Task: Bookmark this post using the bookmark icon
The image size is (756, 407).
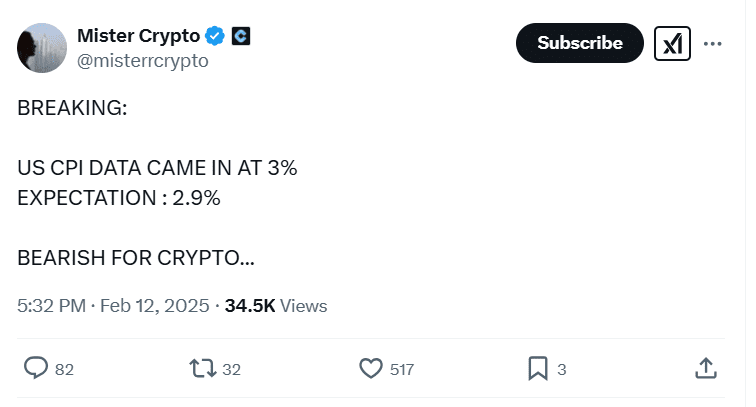Action: (x=538, y=369)
